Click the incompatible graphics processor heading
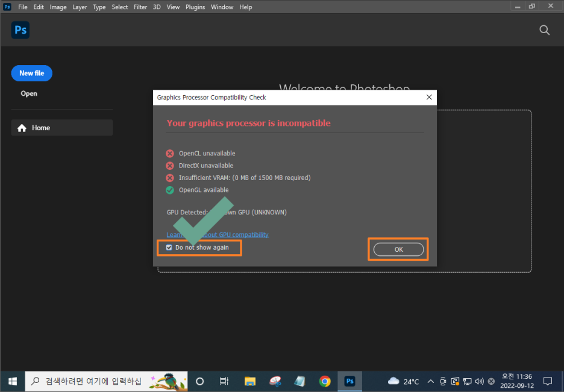This screenshot has height=392, width=564. coord(248,123)
